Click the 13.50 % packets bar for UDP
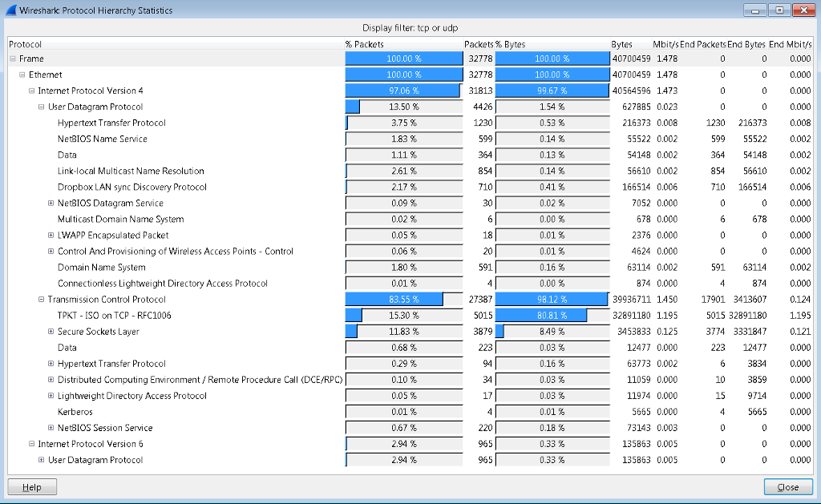 (404, 107)
